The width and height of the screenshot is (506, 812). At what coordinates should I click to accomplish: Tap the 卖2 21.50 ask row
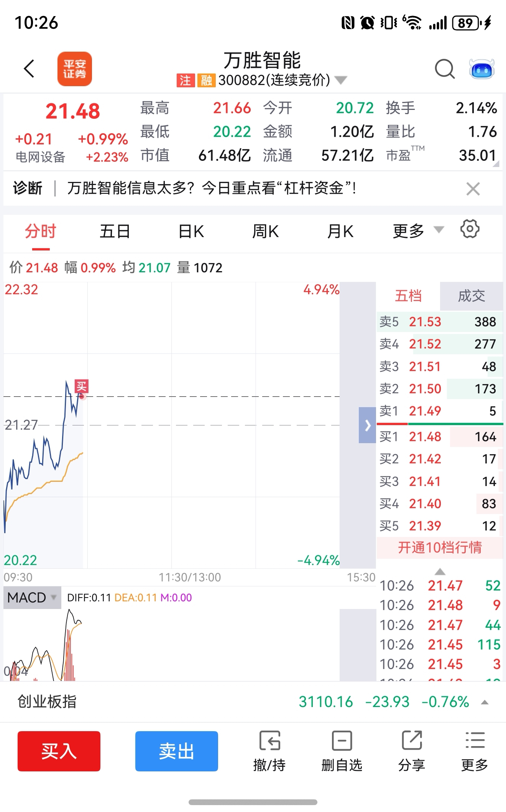440,389
